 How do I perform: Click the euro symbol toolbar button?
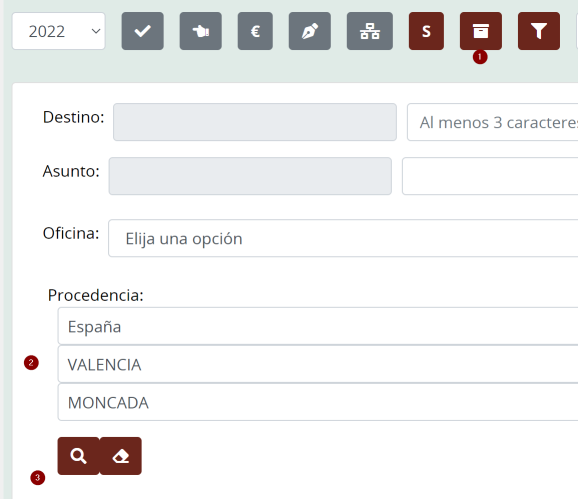[x=255, y=31]
